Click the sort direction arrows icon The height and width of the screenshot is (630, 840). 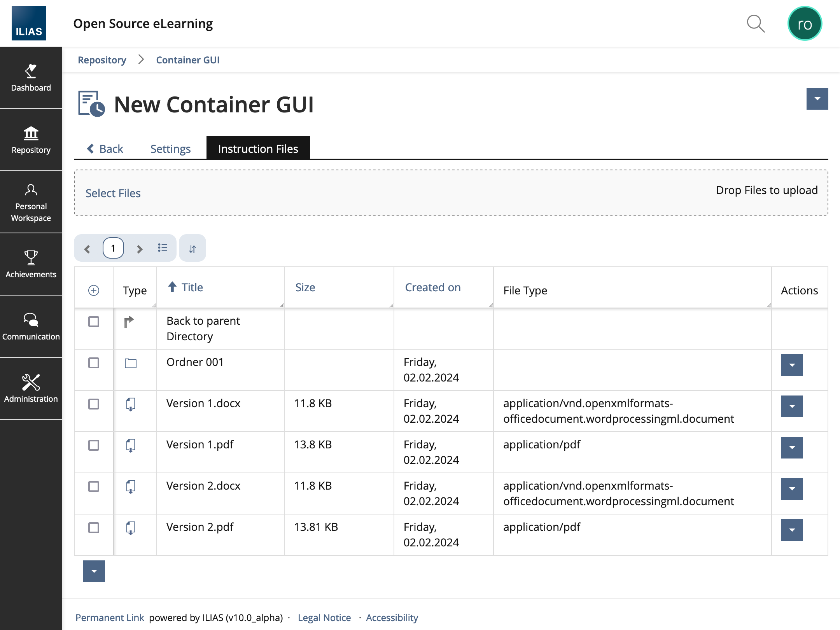192,248
